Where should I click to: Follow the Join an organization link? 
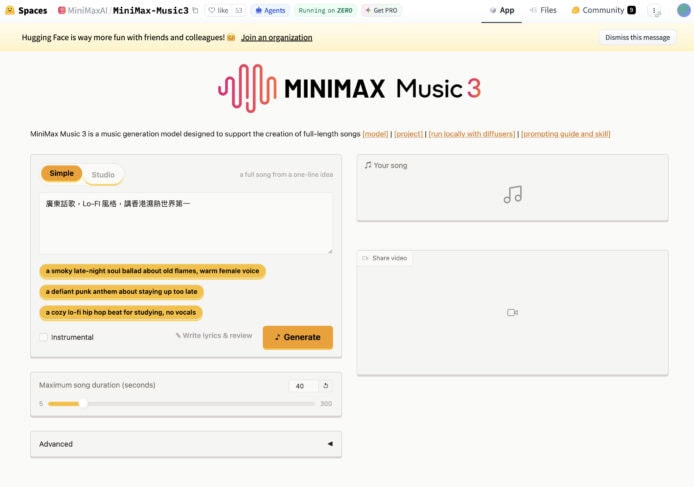click(277, 38)
